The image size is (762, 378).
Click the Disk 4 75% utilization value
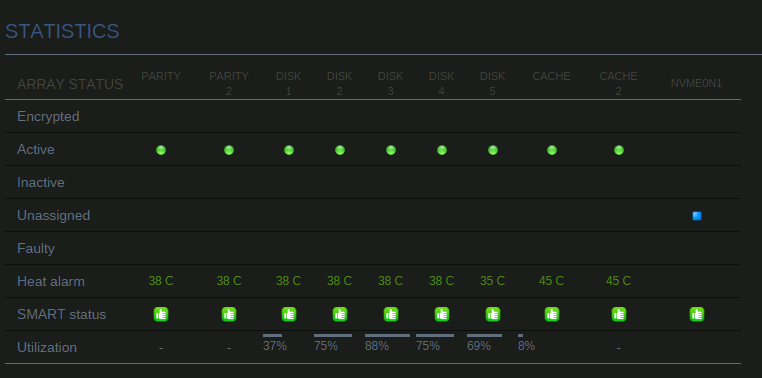(428, 346)
